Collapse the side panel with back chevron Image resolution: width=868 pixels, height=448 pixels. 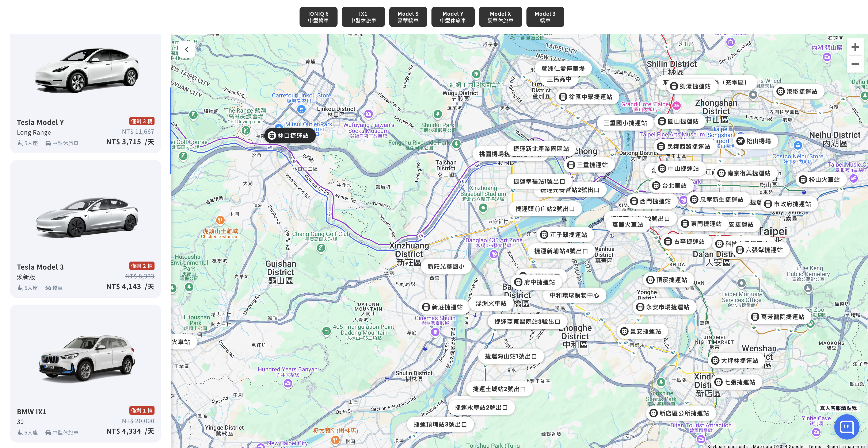(x=186, y=49)
